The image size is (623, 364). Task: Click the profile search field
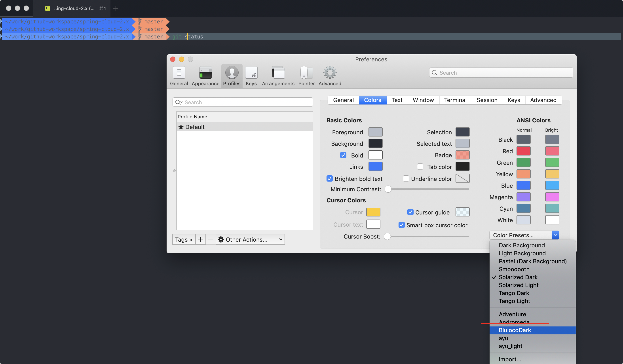point(243,102)
